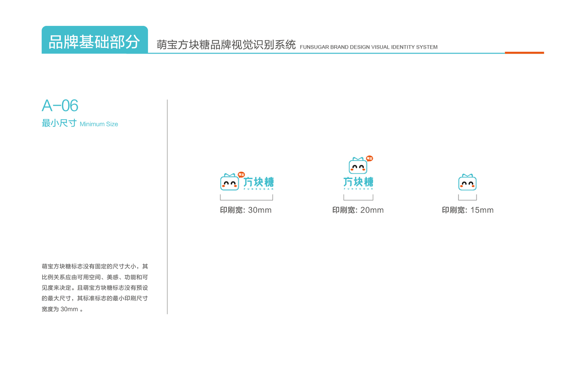This screenshot has width=588, height=374.
Task: Click the label 印刷宽: 30mm
Action: pos(246,210)
